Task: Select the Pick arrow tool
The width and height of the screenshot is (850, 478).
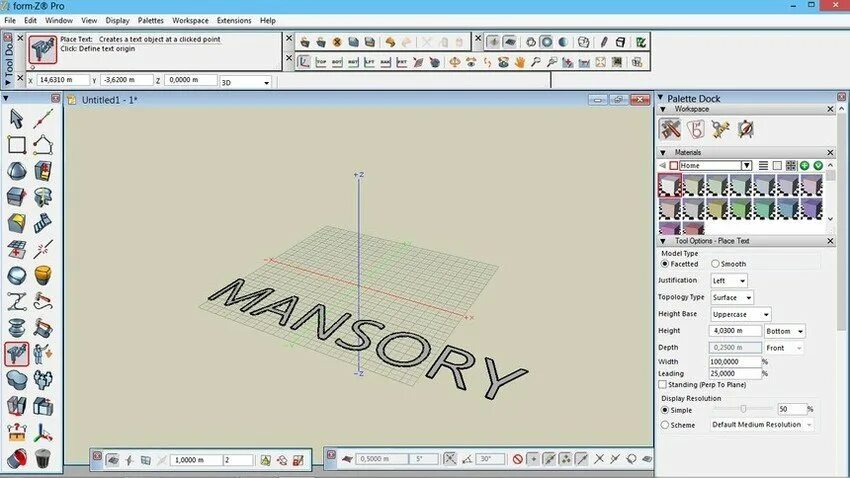Action: click(16, 119)
